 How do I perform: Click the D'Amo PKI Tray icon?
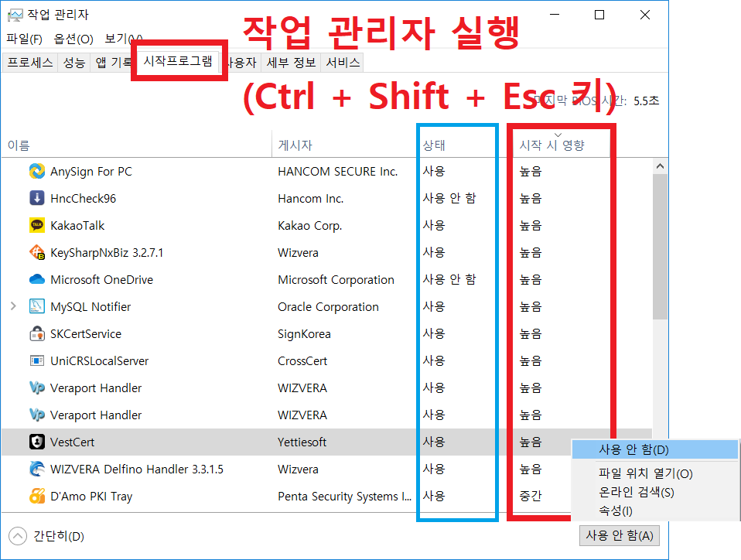(x=36, y=496)
